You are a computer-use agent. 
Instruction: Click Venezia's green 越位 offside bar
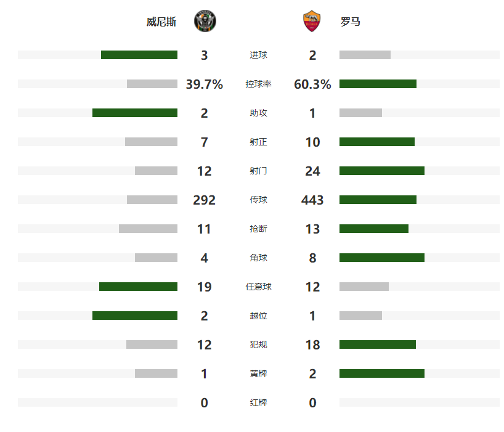pyautogui.click(x=135, y=316)
